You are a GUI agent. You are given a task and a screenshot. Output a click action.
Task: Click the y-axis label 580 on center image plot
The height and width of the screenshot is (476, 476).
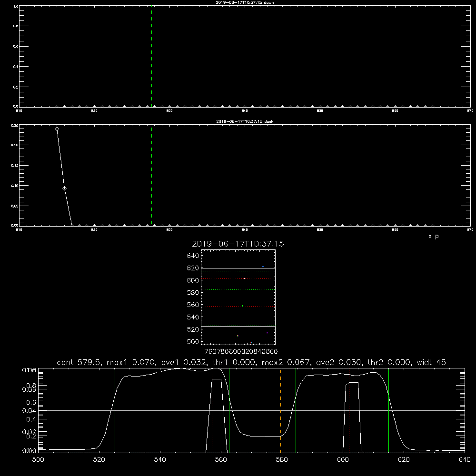point(193,292)
